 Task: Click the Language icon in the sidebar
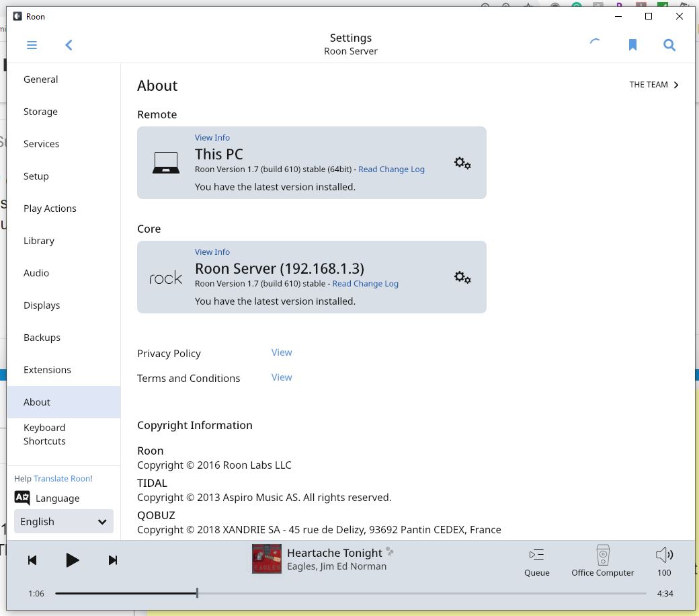coord(22,498)
